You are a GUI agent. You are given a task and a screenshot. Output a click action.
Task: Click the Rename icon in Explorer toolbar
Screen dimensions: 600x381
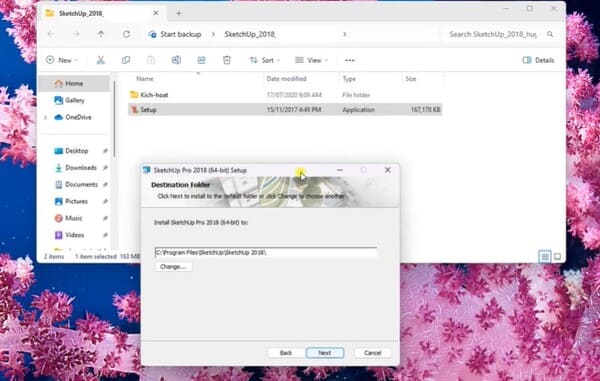point(176,60)
